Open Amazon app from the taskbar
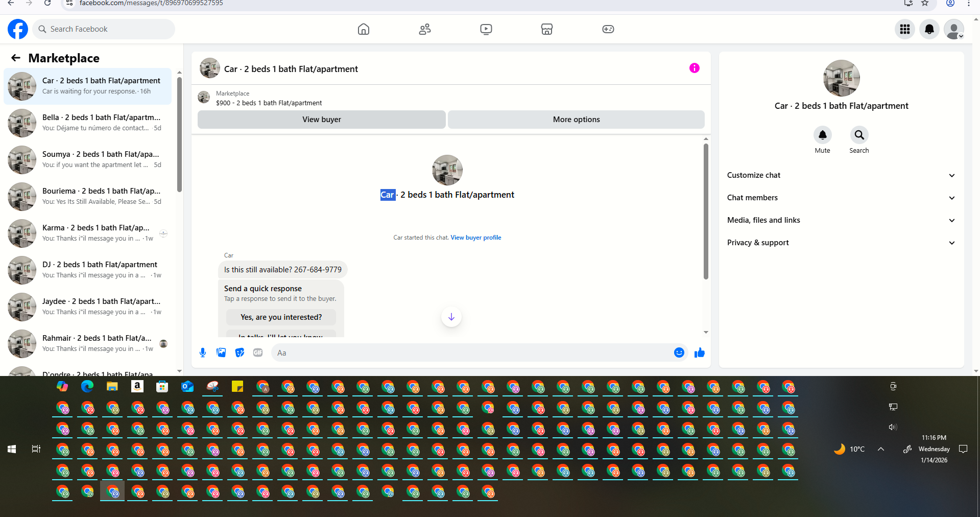This screenshot has height=517, width=980. click(x=137, y=387)
